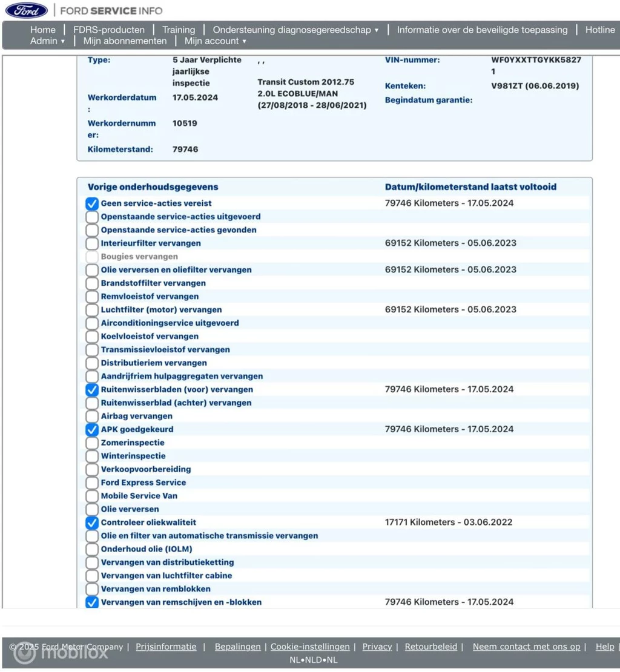Select Transmissievloeistof vervangen checkbox
The image size is (620, 672).
tap(91, 350)
